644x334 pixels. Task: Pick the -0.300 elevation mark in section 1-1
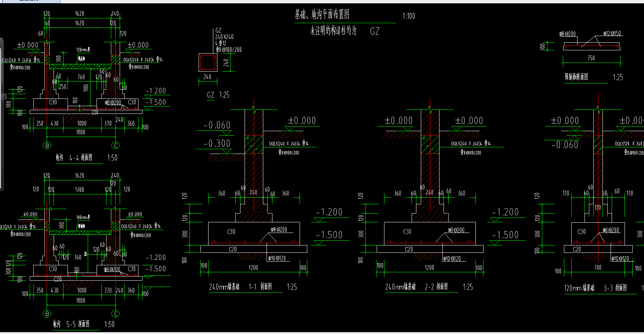point(217,143)
